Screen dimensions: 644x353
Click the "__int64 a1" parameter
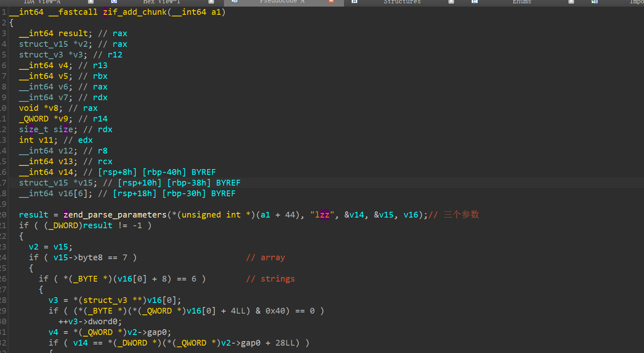tap(196, 12)
